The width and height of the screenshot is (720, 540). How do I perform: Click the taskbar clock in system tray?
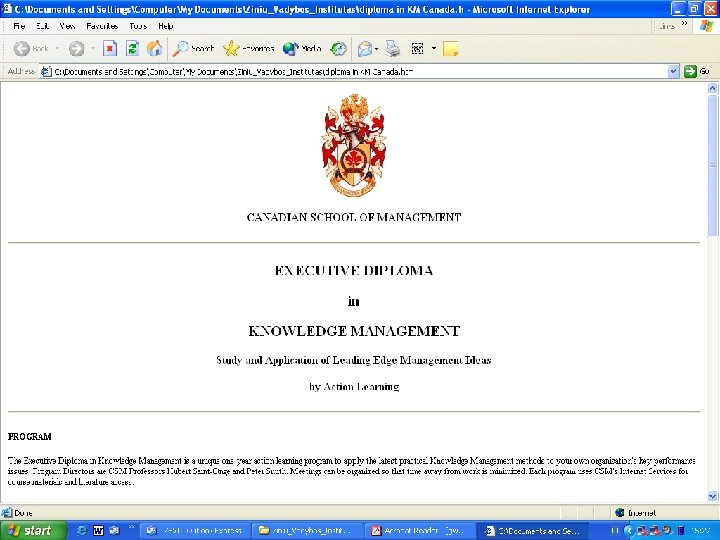(700, 531)
